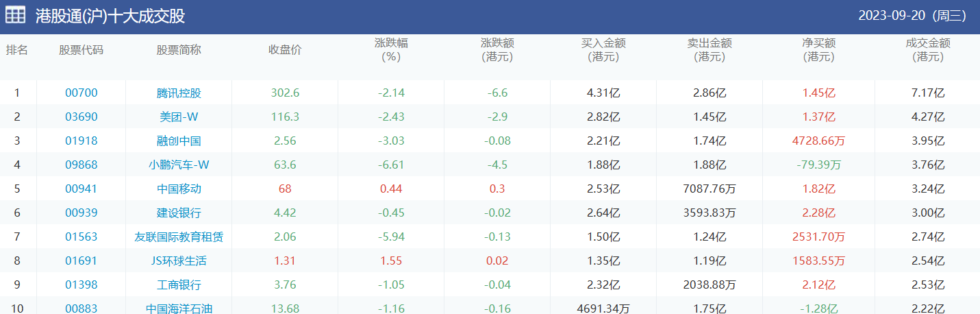Screen dimensions: 980x314
Task: Open 腾讯控股 stock name link
Action: (x=179, y=93)
